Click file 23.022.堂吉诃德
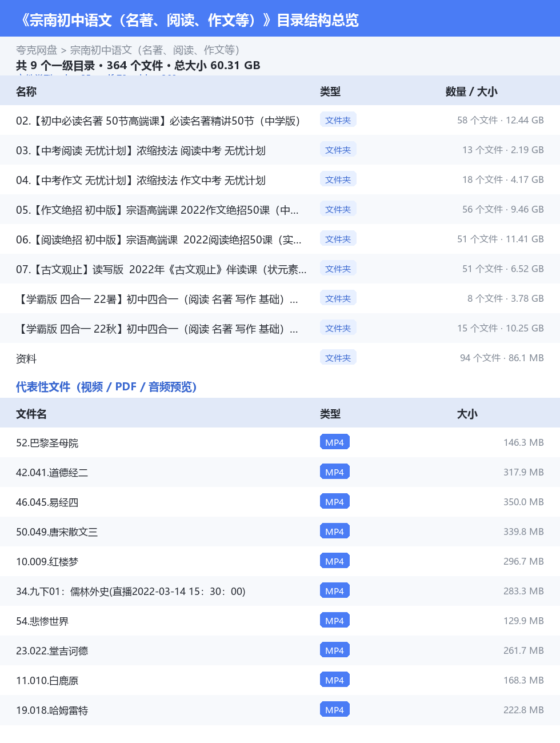The height and width of the screenshot is (743, 560). click(x=52, y=651)
